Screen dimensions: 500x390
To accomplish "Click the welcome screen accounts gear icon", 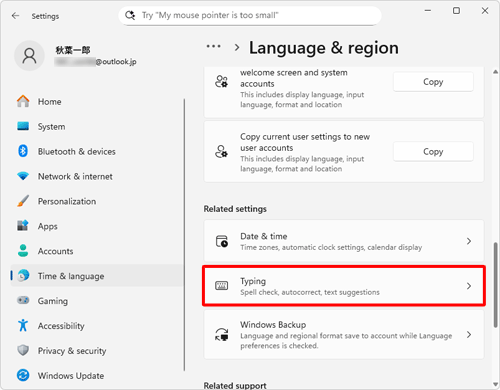I will pyautogui.click(x=222, y=81).
